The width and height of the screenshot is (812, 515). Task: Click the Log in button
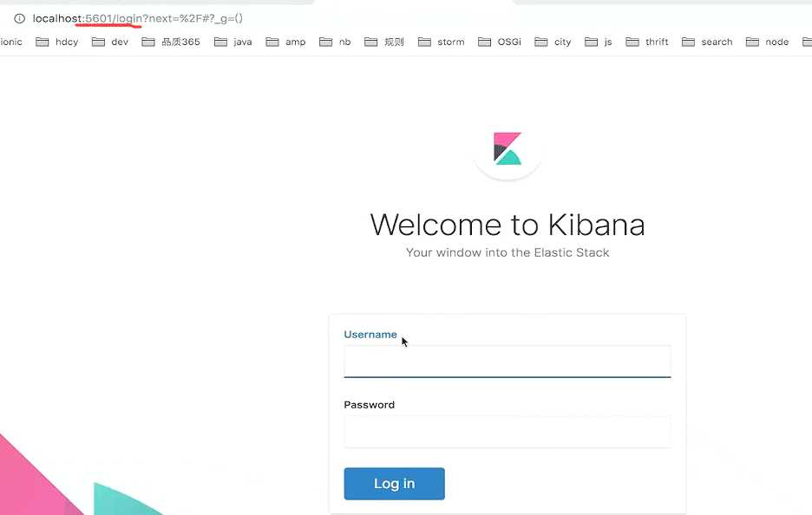(394, 484)
